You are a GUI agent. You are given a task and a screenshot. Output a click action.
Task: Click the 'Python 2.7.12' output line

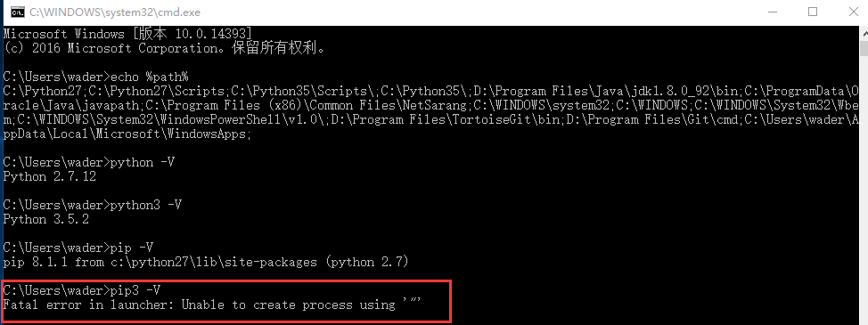pyautogui.click(x=49, y=177)
